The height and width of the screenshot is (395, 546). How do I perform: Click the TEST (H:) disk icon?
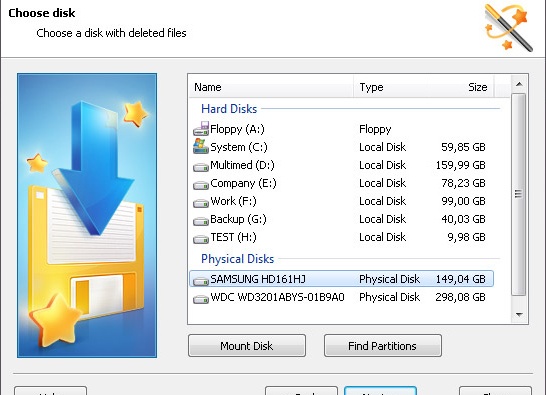[x=201, y=239]
